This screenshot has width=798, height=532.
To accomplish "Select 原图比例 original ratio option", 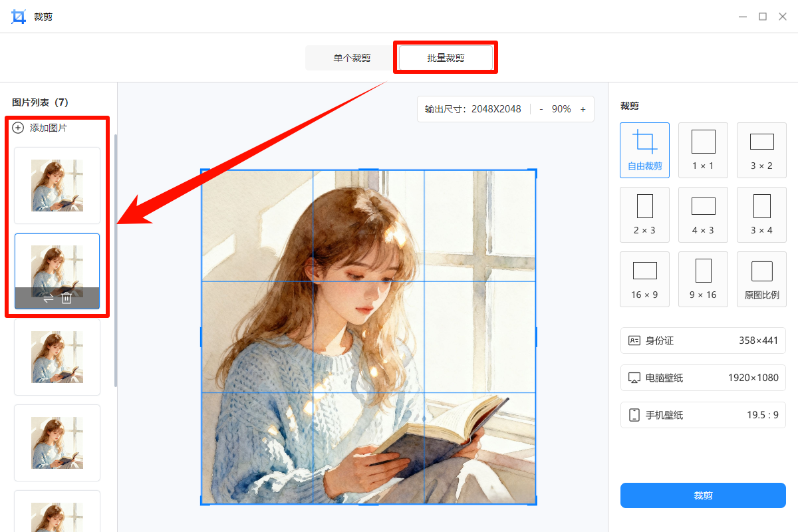I will pos(761,279).
